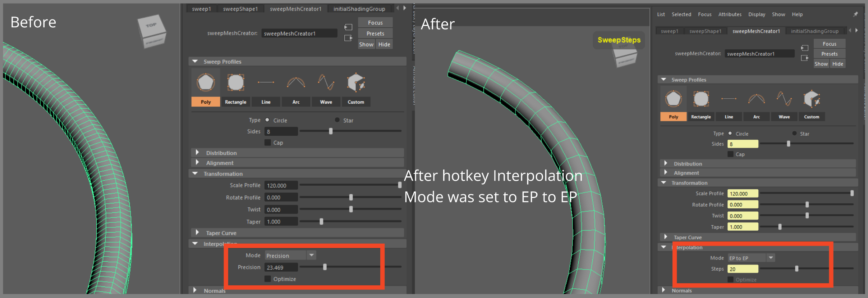The width and height of the screenshot is (868, 298).
Task: Choose the Rectangle profile icon in Before panel
Action: 235,83
